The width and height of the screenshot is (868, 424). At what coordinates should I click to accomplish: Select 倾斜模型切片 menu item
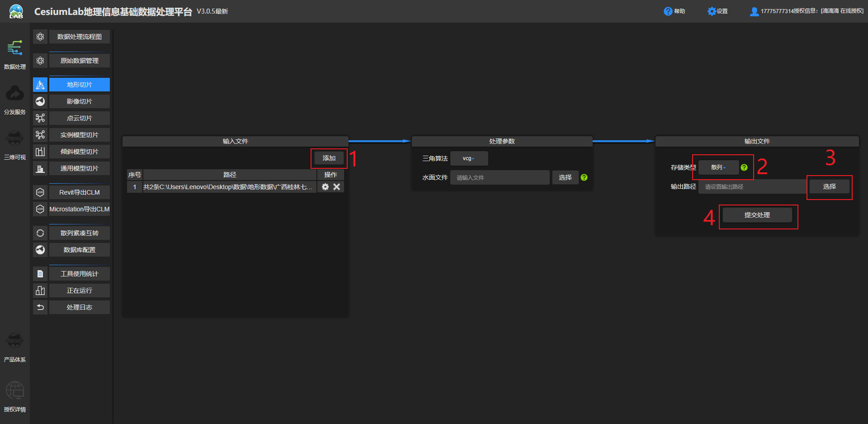click(80, 152)
